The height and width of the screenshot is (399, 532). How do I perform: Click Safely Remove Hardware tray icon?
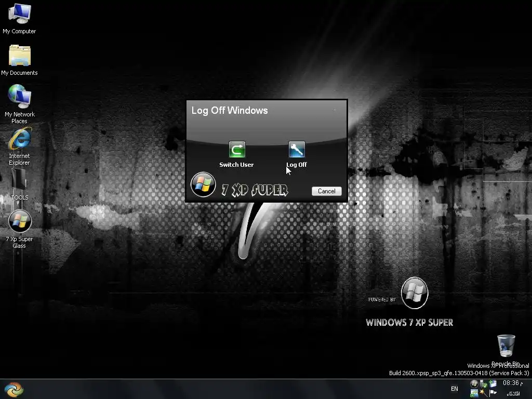(484, 384)
